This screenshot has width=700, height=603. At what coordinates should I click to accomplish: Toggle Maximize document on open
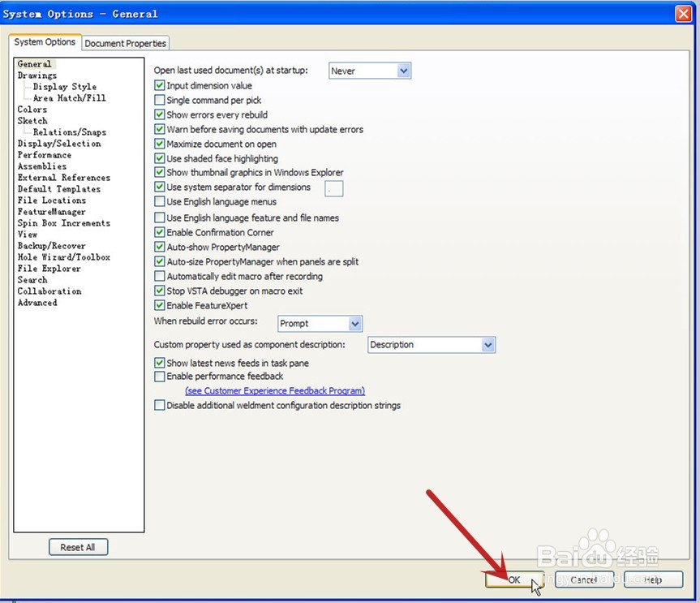coord(159,144)
